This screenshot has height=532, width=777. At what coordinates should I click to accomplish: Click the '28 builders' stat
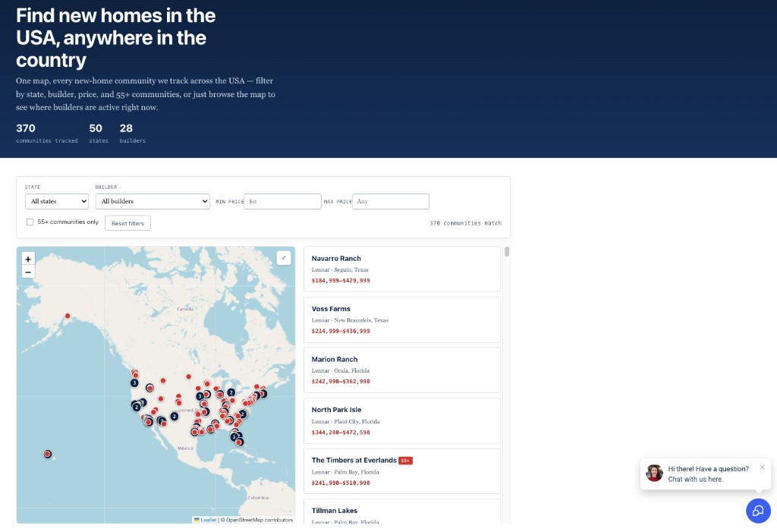132,134
